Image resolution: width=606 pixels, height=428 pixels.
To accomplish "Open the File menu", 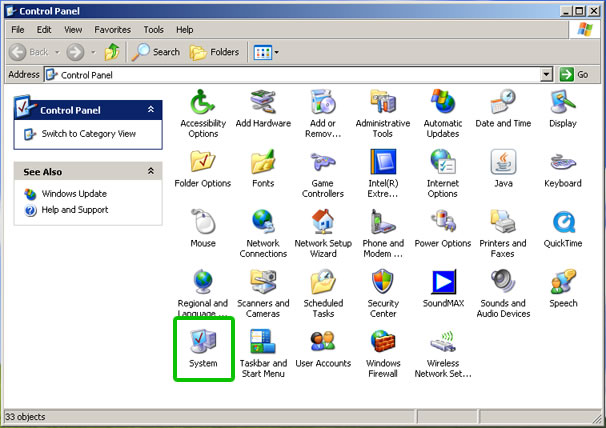I will [x=18, y=30].
